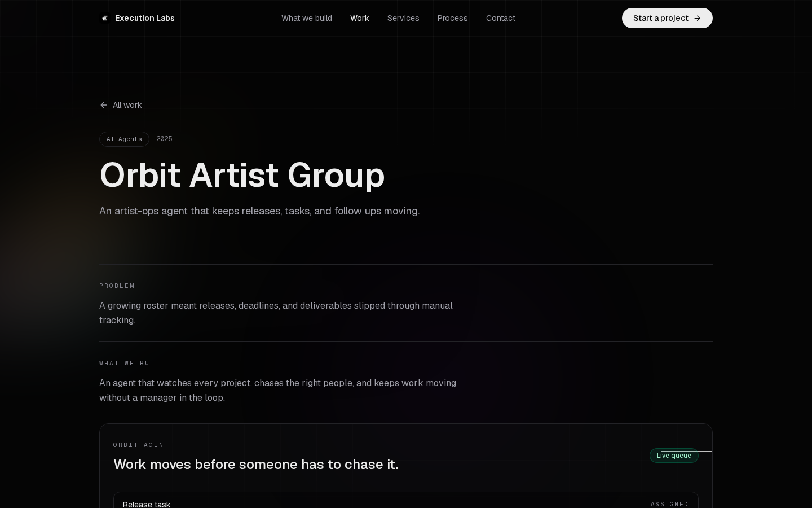Click the Execution Labs logo icon
The height and width of the screenshot is (508, 812).
pos(104,18)
